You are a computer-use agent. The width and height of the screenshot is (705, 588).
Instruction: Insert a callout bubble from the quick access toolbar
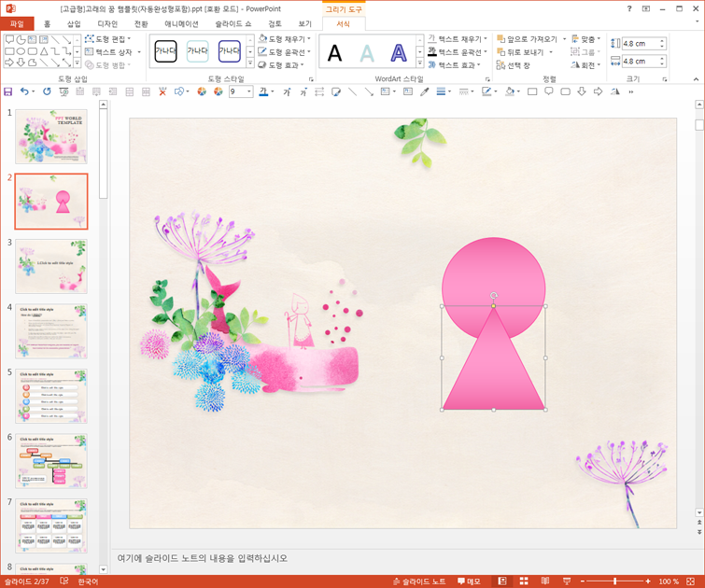(548, 91)
